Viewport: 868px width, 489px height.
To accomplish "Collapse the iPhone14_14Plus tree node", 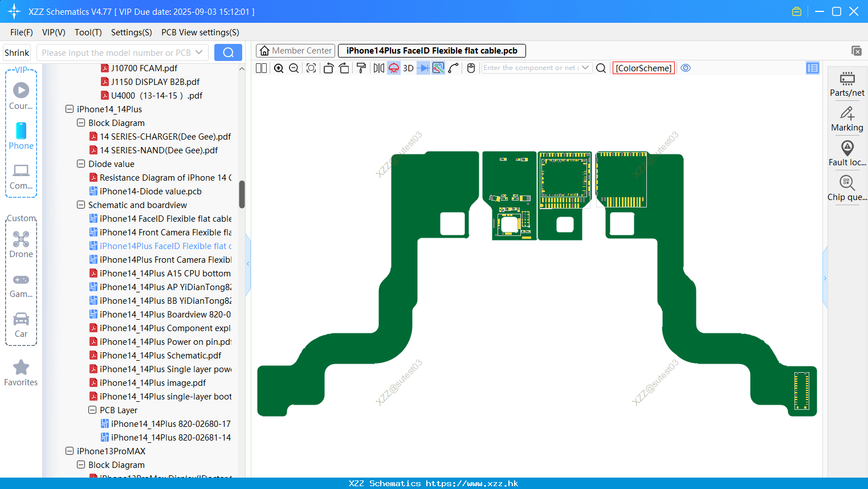I will coord(70,109).
